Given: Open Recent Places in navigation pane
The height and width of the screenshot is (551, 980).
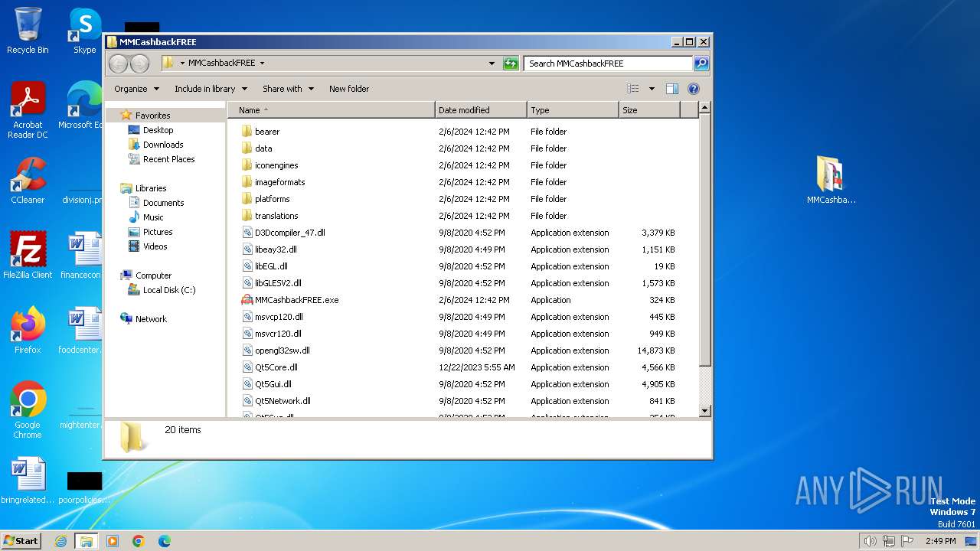Looking at the screenshot, I should (x=168, y=159).
